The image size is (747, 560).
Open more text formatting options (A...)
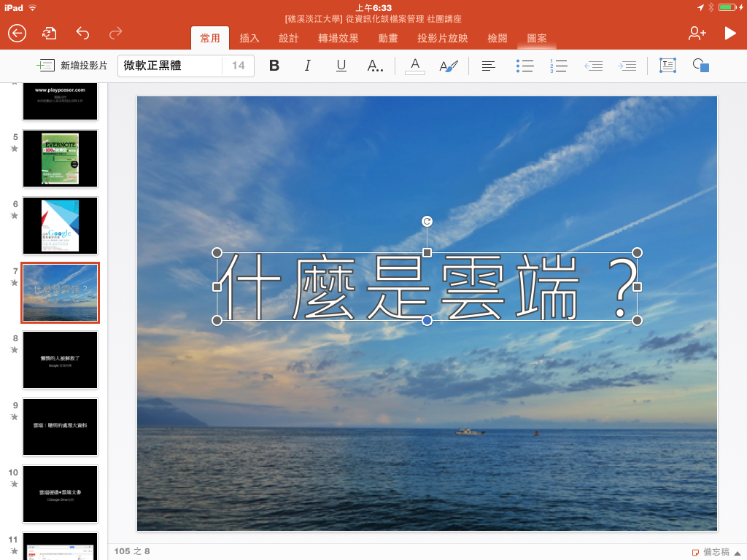tap(375, 66)
